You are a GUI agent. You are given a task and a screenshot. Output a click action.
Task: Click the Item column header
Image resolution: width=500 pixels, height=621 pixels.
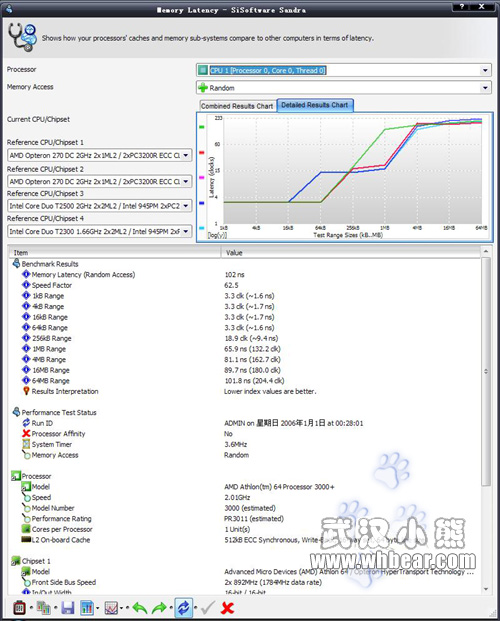point(115,252)
